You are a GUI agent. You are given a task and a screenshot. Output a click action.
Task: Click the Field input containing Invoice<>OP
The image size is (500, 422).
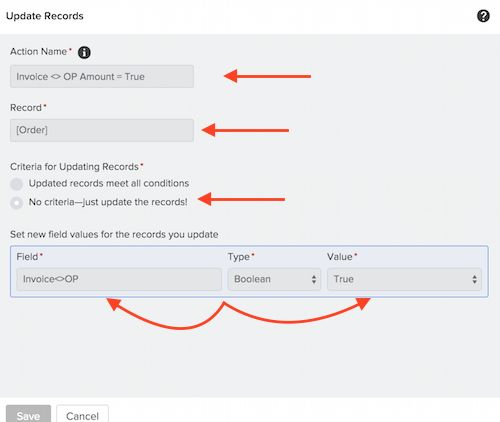[x=119, y=279]
